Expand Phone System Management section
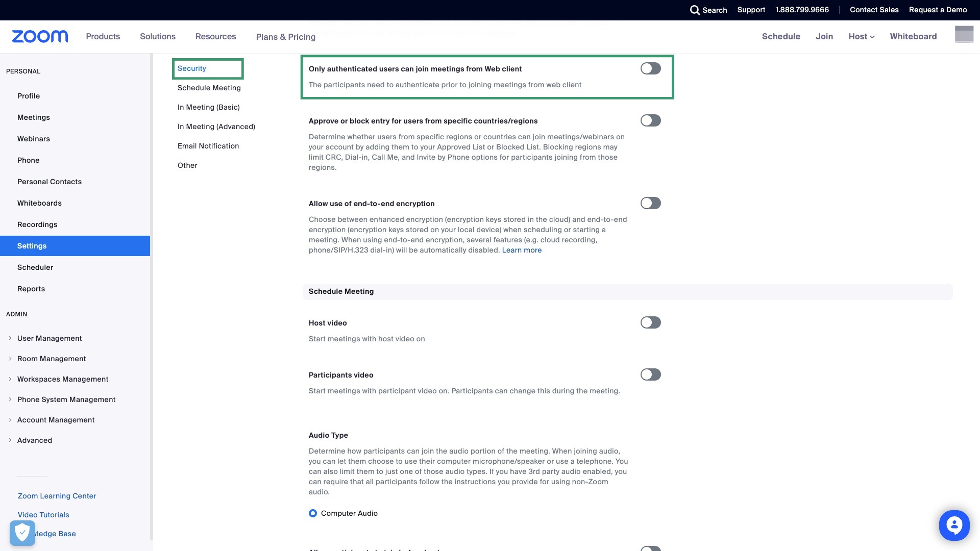The width and height of the screenshot is (980, 551). (x=66, y=399)
